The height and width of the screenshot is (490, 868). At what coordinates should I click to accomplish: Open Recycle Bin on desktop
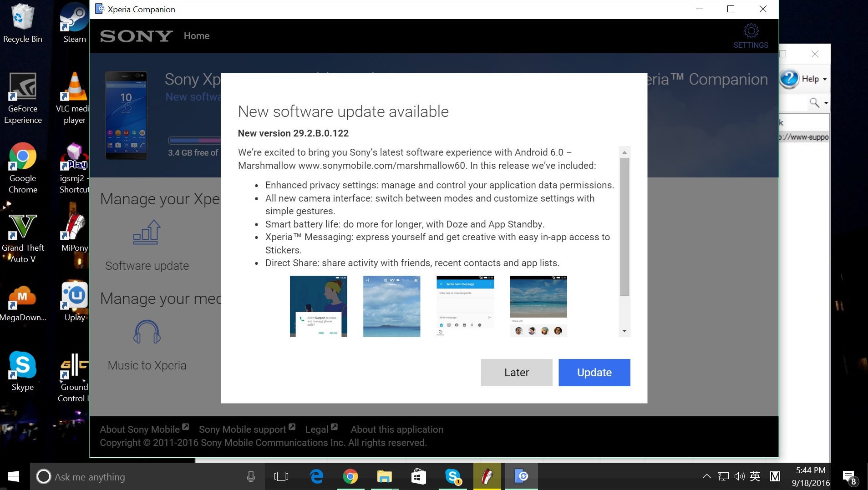(22, 24)
